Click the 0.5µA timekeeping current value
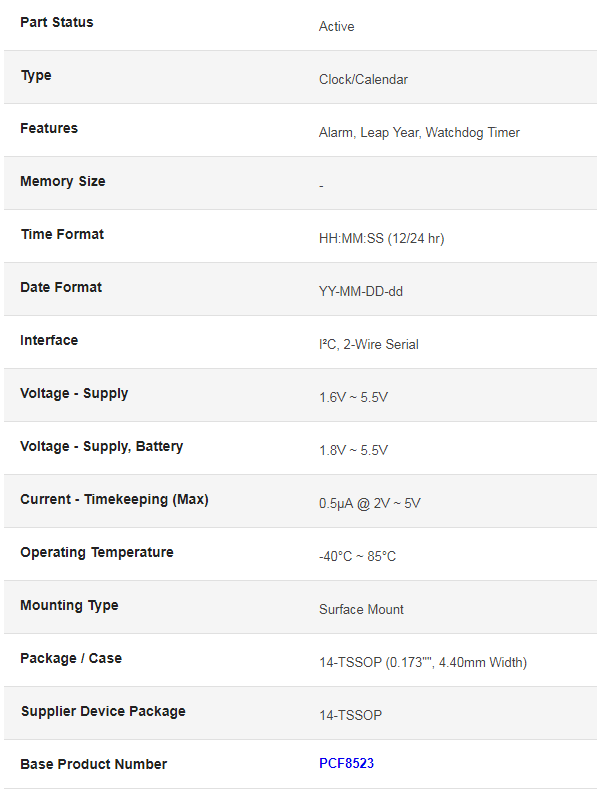 click(370, 503)
